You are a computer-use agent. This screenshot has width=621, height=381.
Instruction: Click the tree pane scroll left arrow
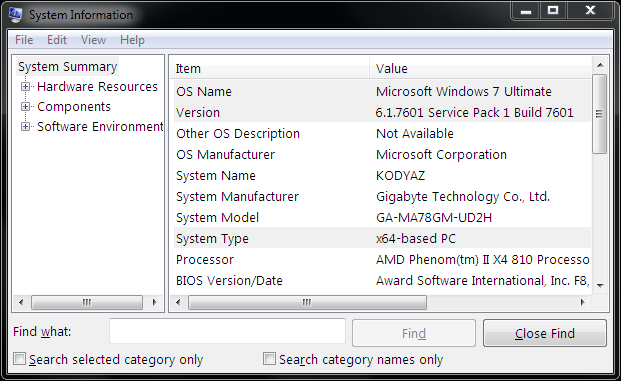click(x=21, y=303)
